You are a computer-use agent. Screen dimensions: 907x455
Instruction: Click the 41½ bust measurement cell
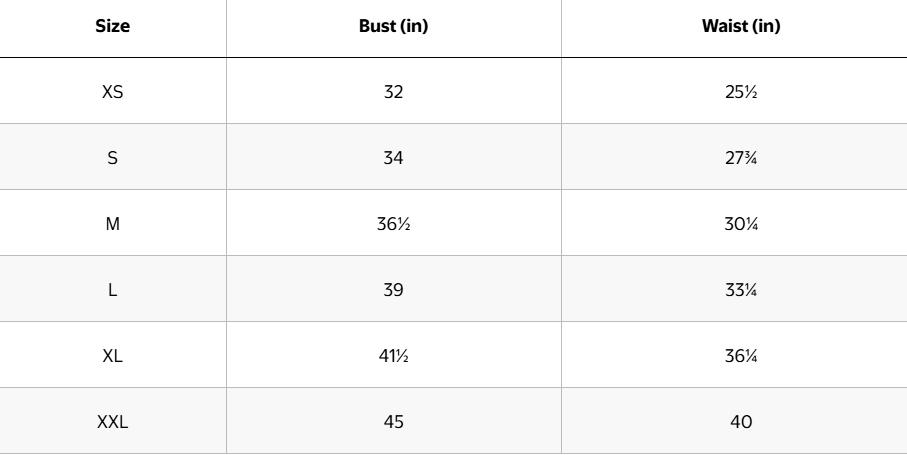click(393, 355)
